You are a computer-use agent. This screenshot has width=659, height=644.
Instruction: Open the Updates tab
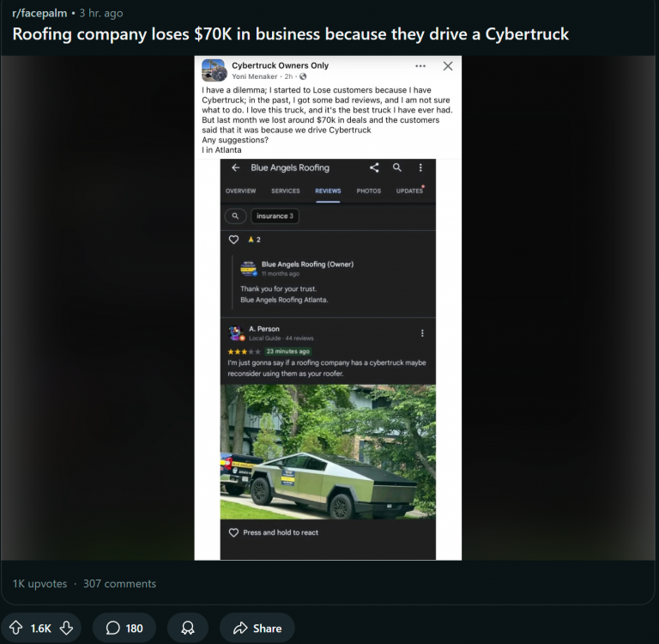(409, 191)
